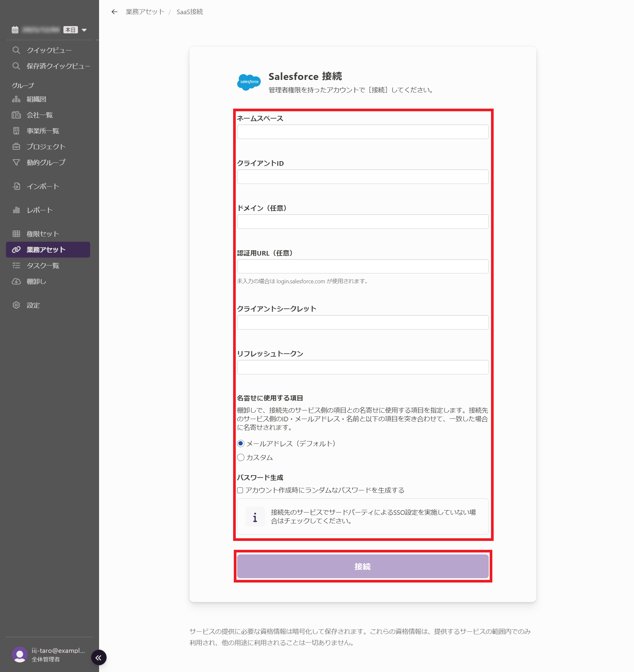Click 業務アセット breadcrumb link
Viewport: 634px width, 672px height.
[x=145, y=12]
